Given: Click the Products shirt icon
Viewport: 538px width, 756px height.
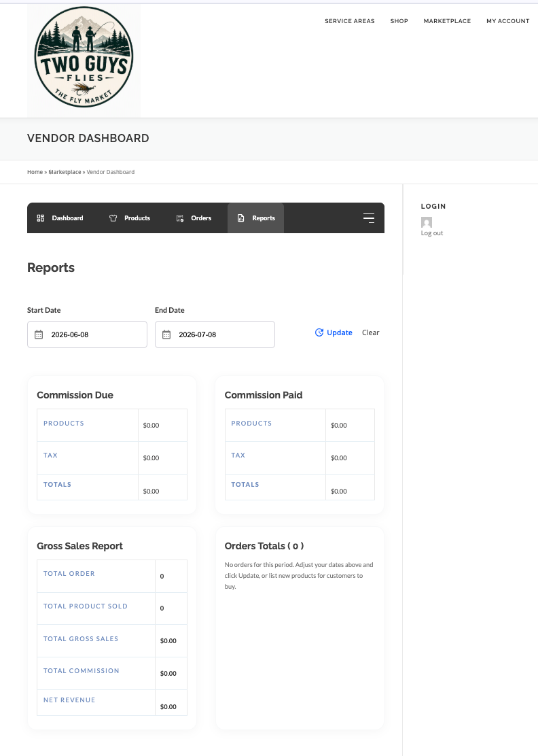Looking at the screenshot, I should click(113, 218).
